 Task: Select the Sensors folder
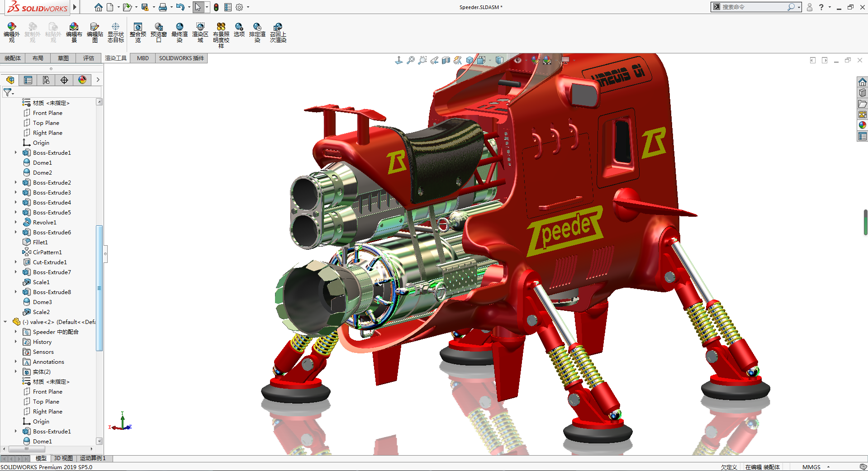coord(43,352)
